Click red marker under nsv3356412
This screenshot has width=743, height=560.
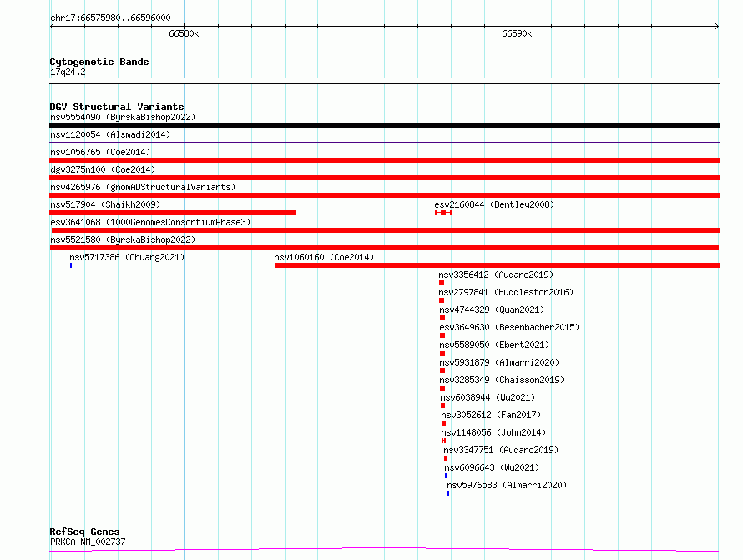442,283
